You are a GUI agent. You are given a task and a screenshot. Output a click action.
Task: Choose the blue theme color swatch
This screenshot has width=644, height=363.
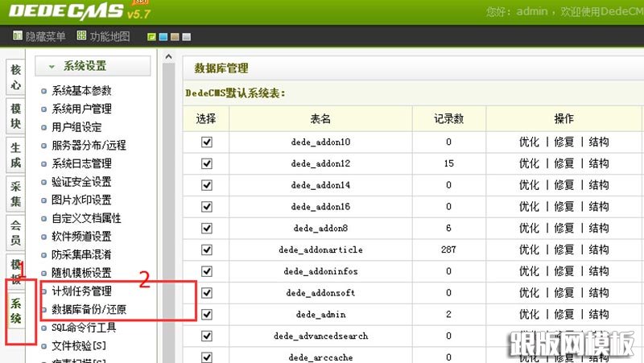click(163, 37)
